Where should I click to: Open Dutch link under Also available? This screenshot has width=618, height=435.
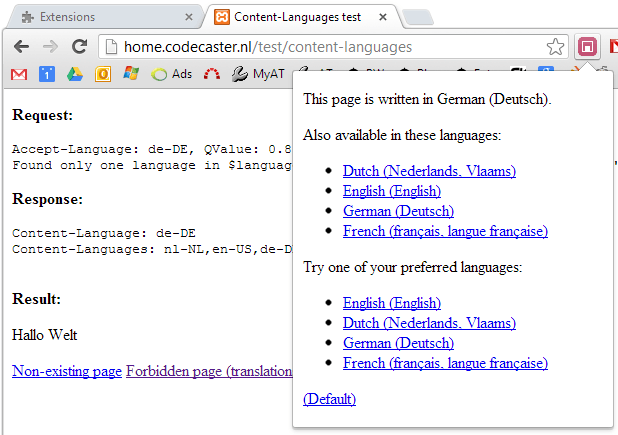[x=429, y=171]
